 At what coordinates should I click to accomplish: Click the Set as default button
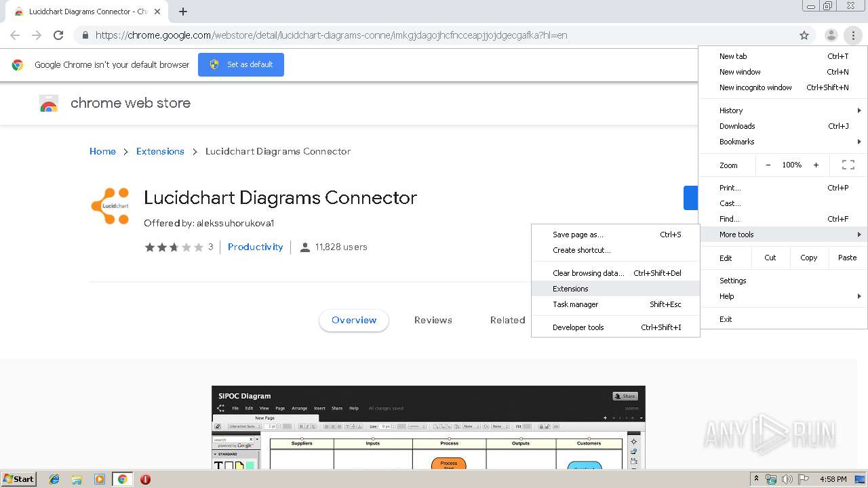pos(241,64)
